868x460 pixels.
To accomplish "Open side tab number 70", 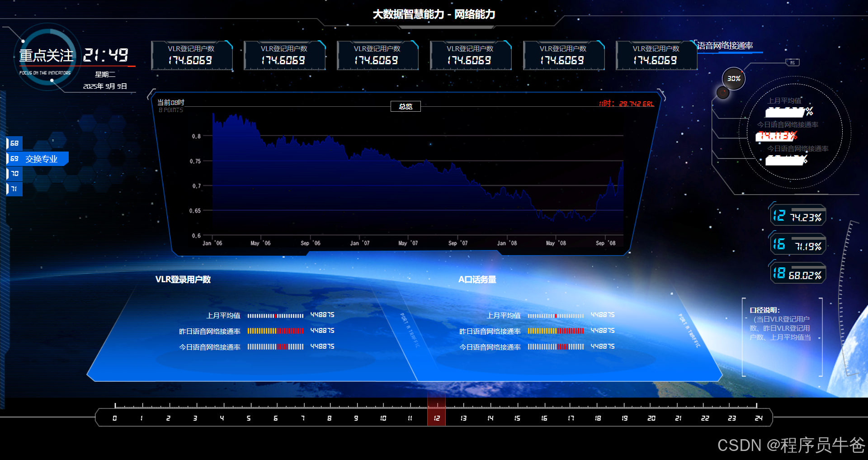I will [x=14, y=174].
